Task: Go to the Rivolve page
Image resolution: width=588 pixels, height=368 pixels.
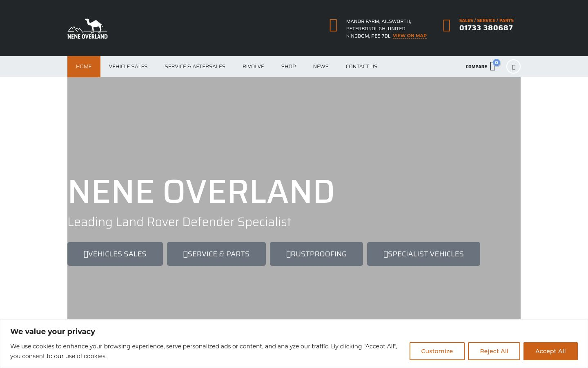Action: (x=253, y=67)
